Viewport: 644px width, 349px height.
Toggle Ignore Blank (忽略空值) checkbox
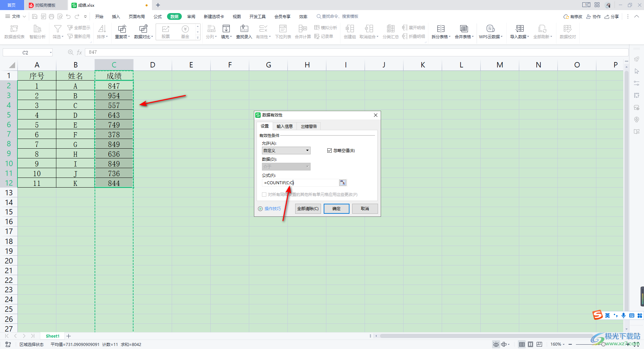(x=329, y=151)
